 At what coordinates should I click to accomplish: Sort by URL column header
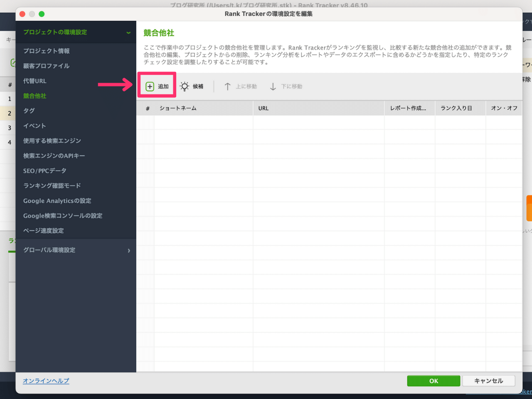[319, 108]
